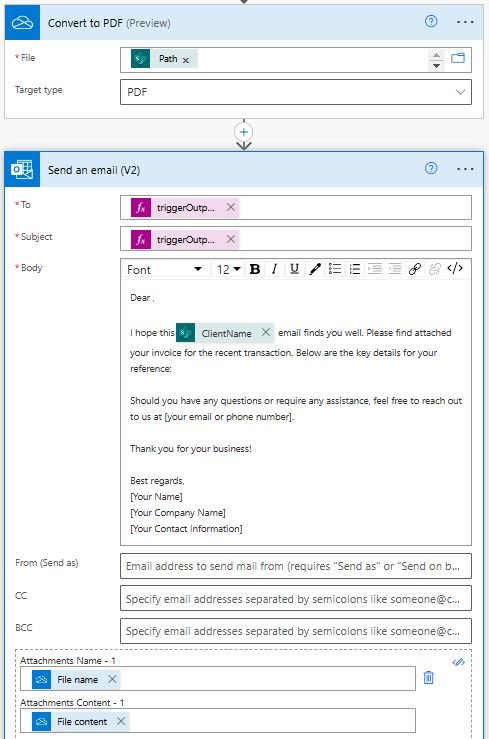The image size is (489, 739).
Task: Open help for Send an email (V2)
Action: (x=431, y=168)
